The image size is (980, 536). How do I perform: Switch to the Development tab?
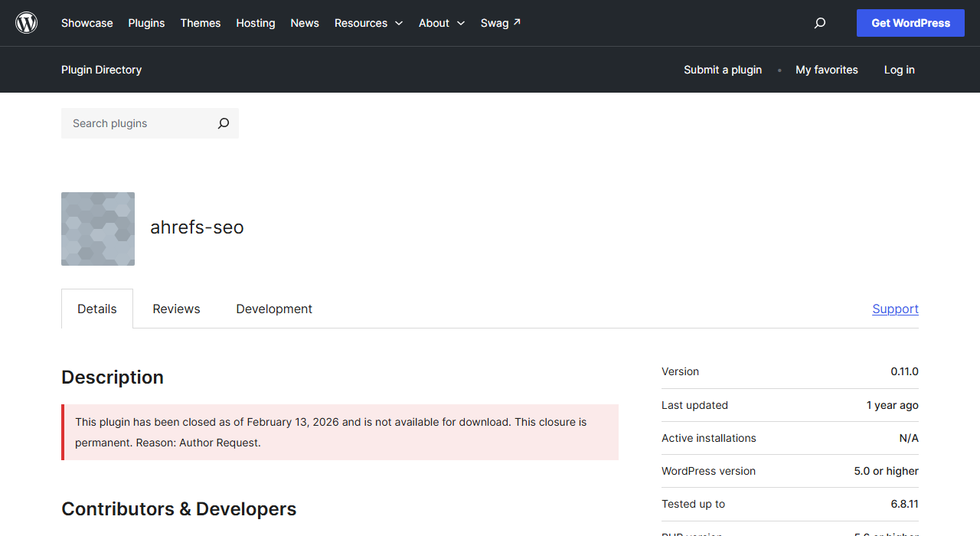pos(274,309)
